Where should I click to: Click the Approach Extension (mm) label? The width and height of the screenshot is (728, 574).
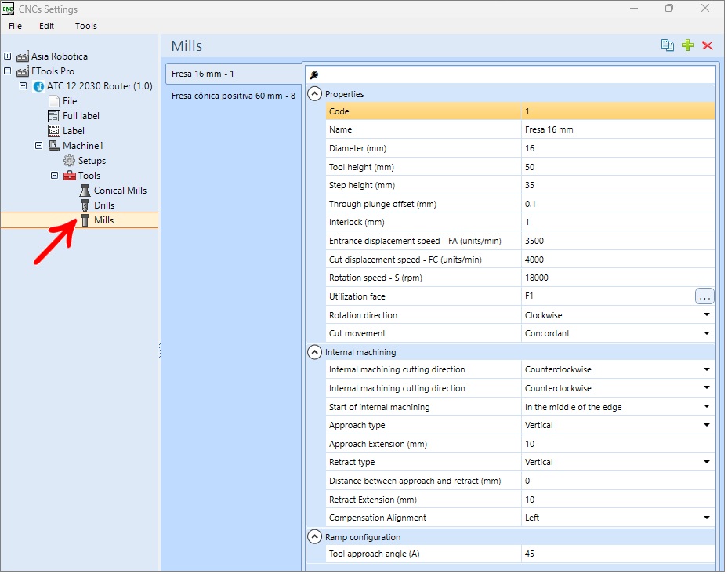(x=378, y=444)
